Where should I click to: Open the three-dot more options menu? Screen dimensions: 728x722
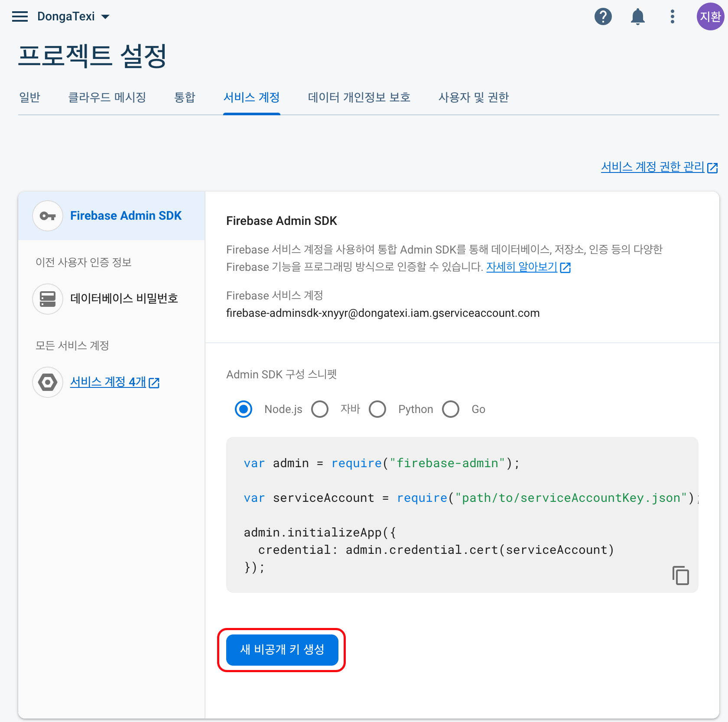673,16
